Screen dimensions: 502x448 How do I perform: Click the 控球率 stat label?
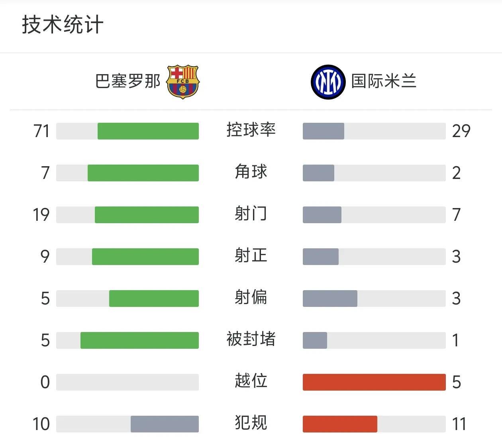[251, 130]
